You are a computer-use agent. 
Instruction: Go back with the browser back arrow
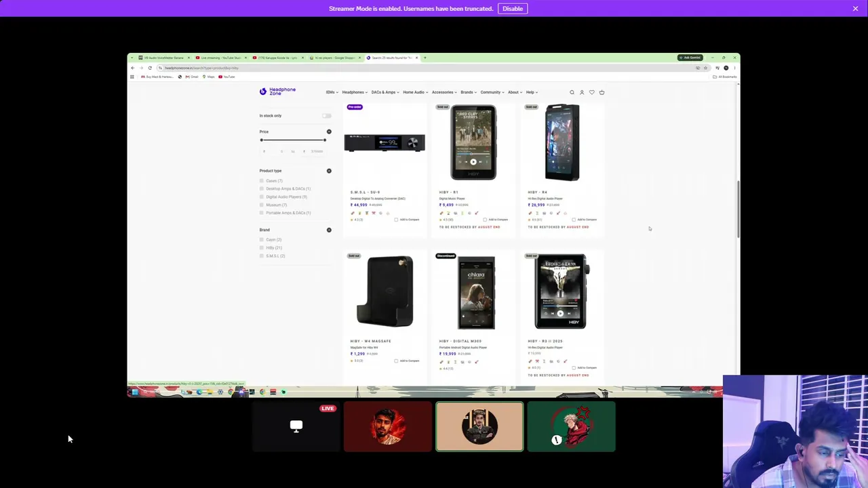[x=133, y=68]
